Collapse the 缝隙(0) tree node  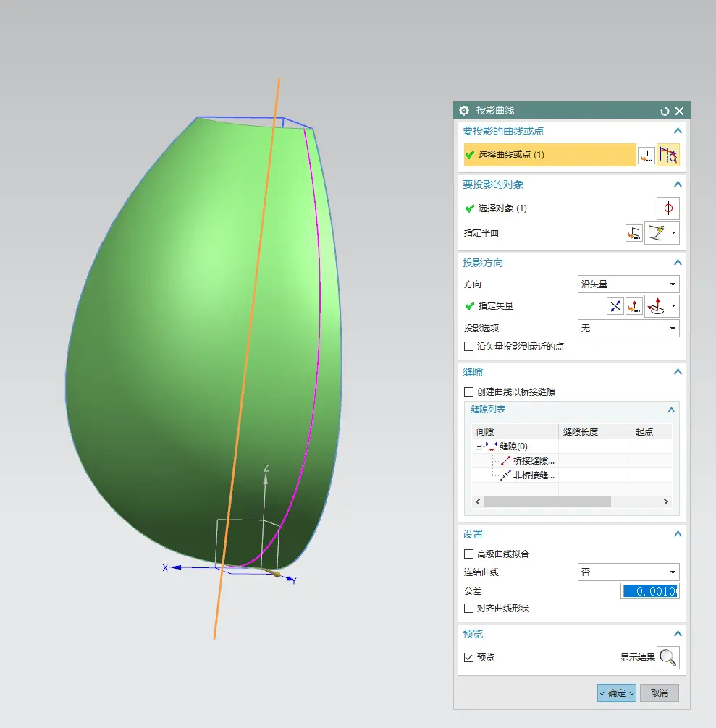pos(479,446)
